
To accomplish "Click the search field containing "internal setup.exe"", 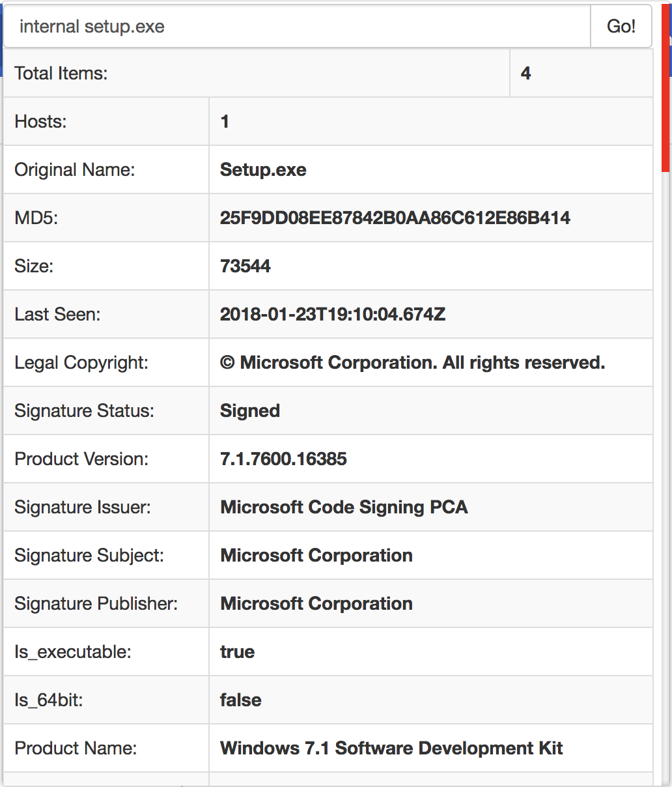I will pos(296,27).
